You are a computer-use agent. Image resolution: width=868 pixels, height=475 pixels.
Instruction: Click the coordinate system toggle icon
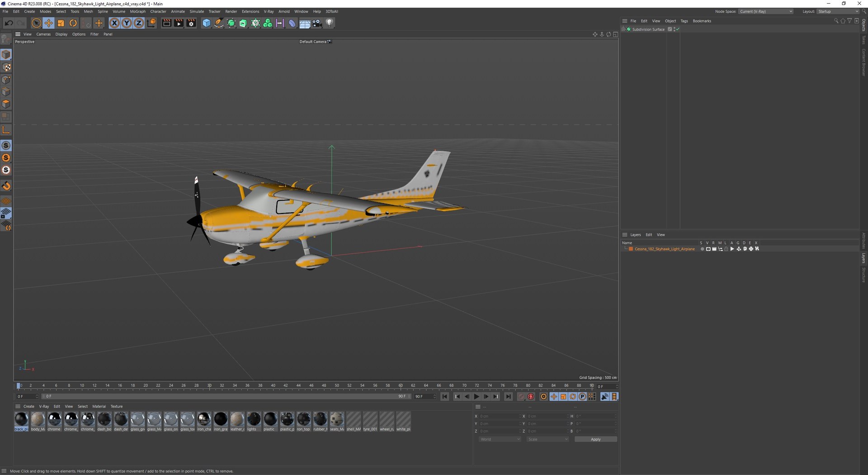(151, 23)
